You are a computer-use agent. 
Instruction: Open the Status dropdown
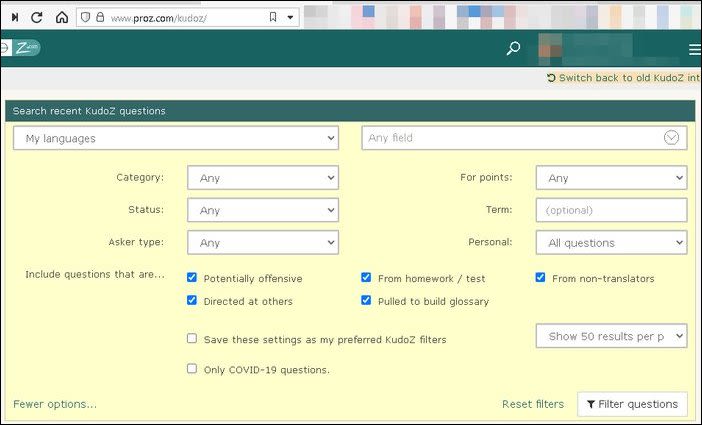click(263, 210)
